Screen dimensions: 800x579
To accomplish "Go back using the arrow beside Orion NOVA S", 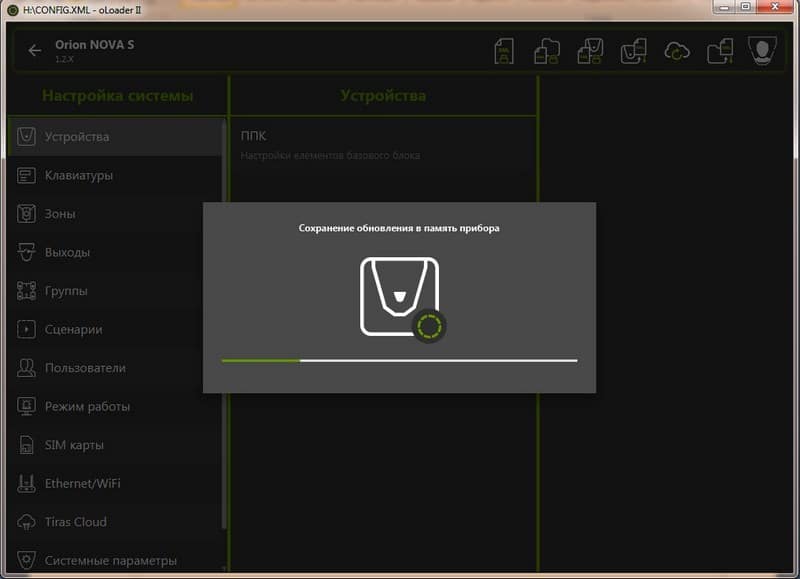I will [35, 51].
